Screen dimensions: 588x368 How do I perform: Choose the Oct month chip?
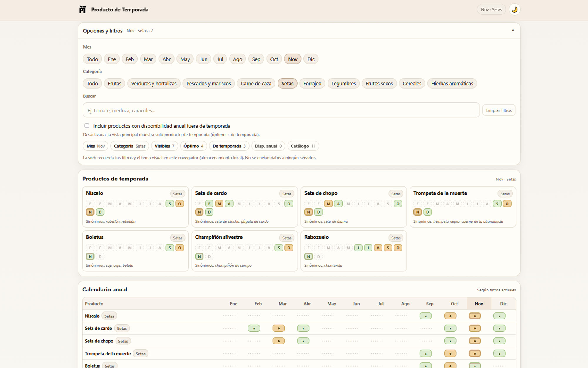click(274, 59)
